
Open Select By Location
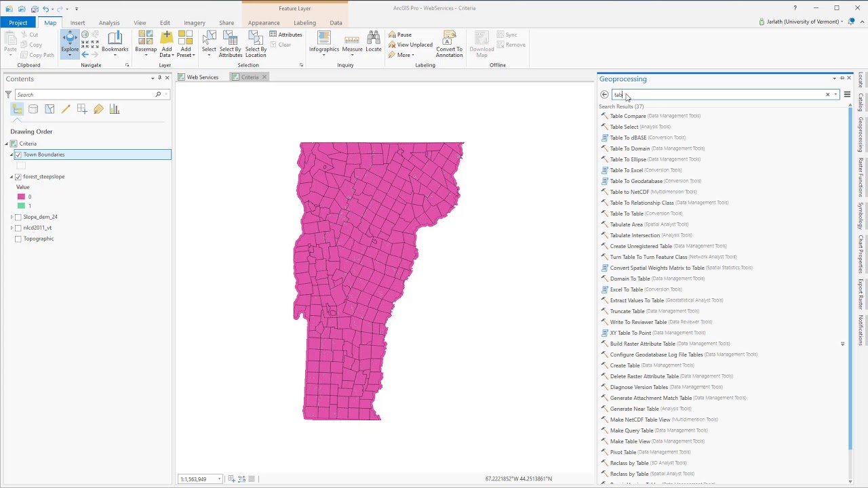[x=256, y=43]
